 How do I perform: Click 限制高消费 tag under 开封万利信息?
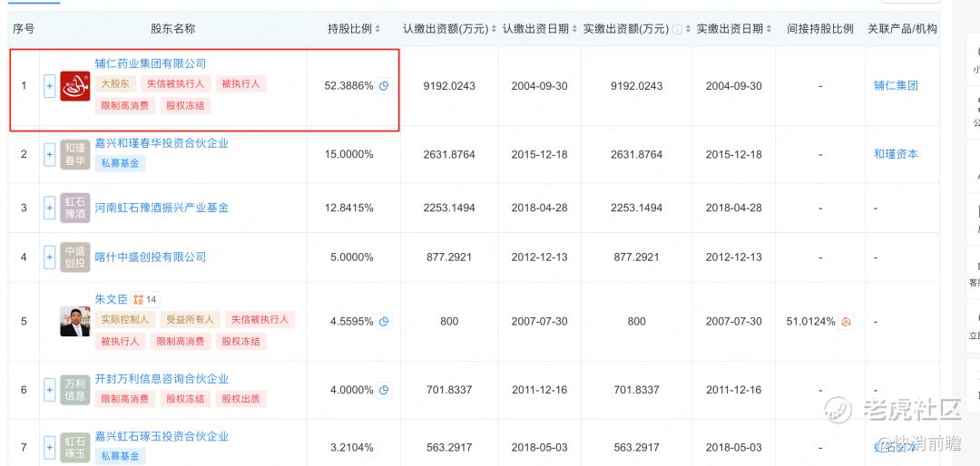[x=125, y=399]
